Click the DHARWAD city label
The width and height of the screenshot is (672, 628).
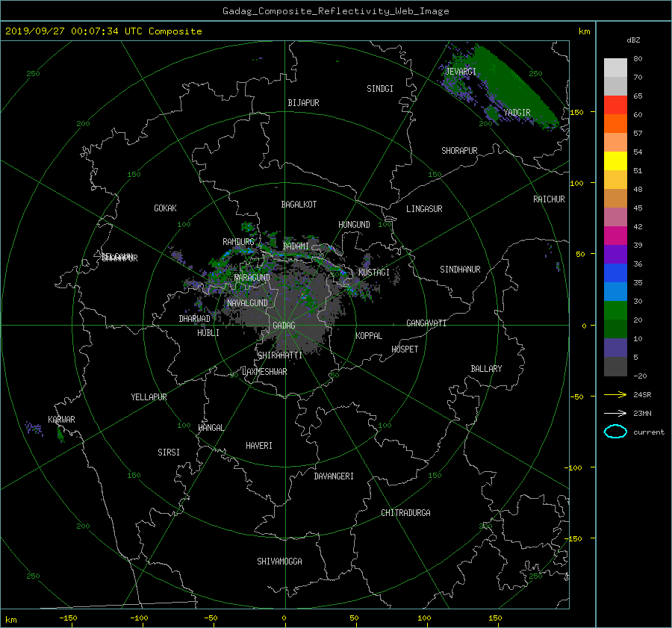coord(195,319)
